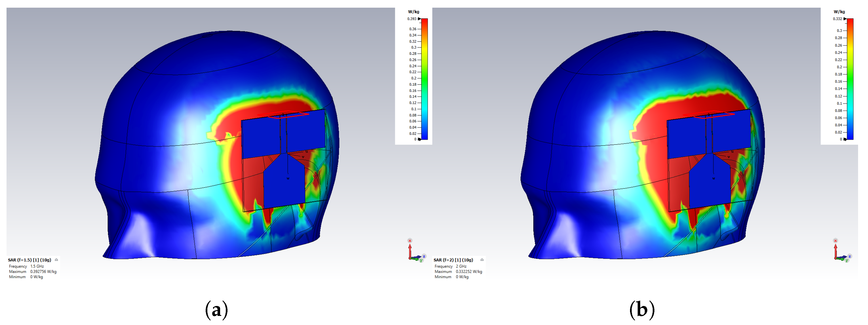Click the Frequency 2 GHz readout
Viewport: 868px width, 325px height.
tap(461, 266)
